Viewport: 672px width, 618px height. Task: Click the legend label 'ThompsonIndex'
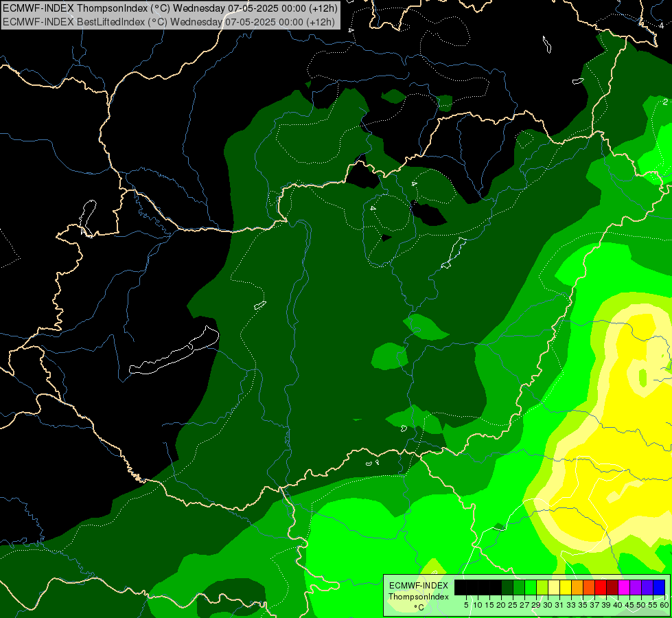419,597
